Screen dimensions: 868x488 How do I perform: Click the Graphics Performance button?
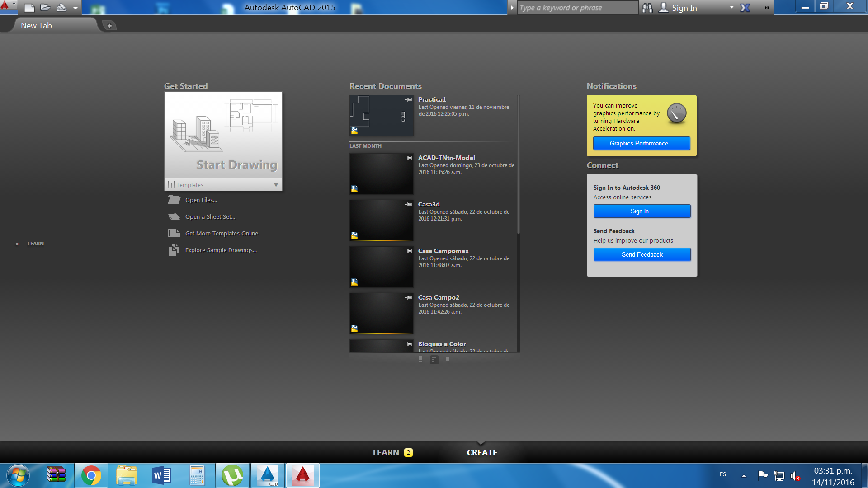coord(642,143)
